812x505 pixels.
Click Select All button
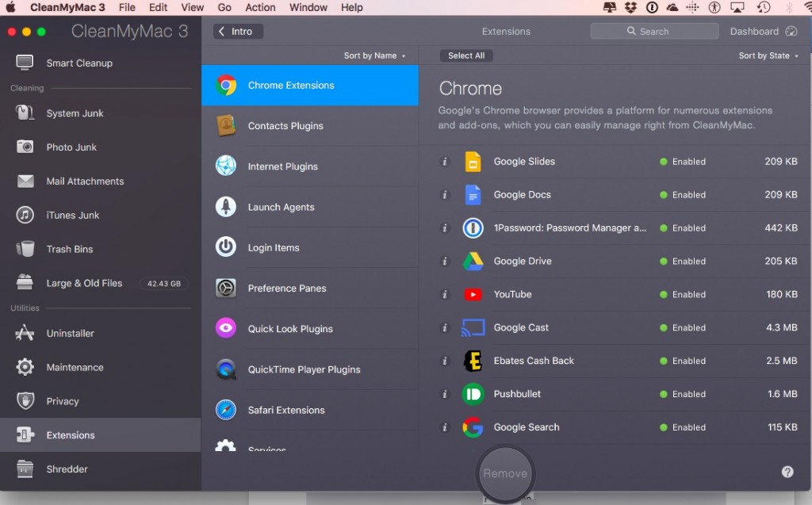tap(466, 55)
